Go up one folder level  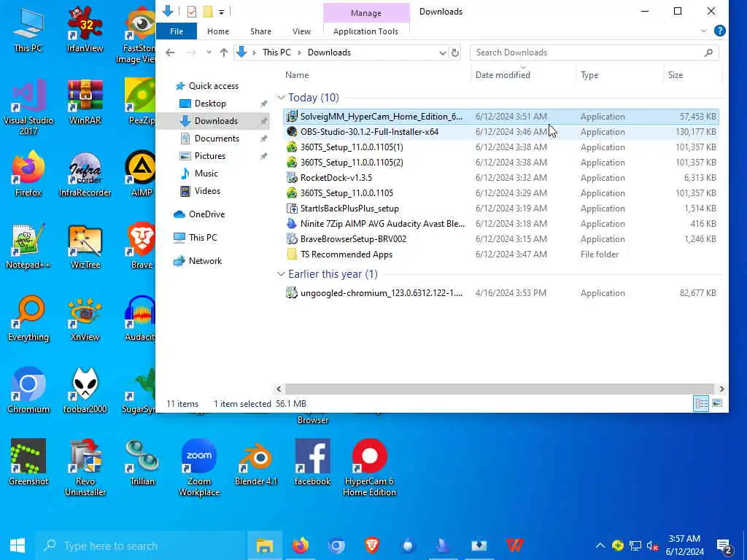click(224, 52)
